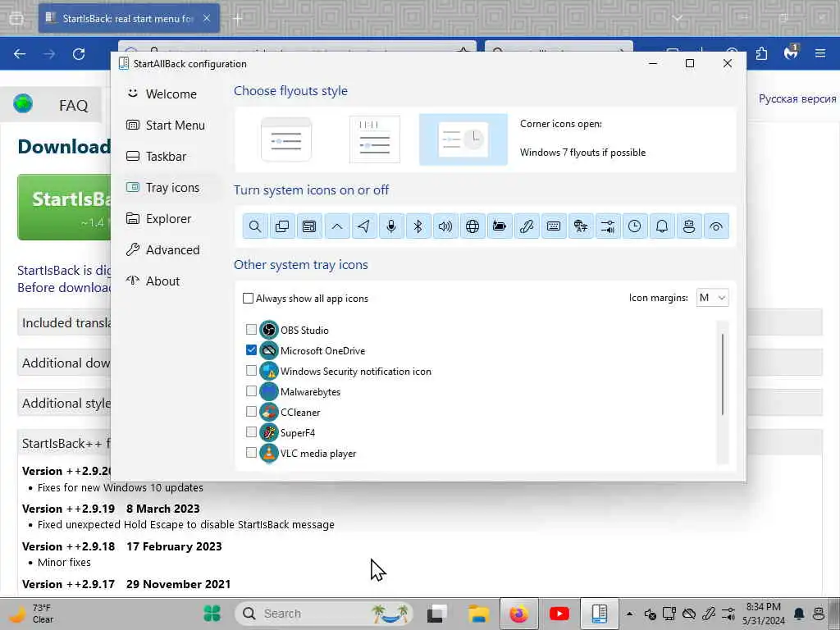Click the tray icons list scrollbar

coord(723,374)
